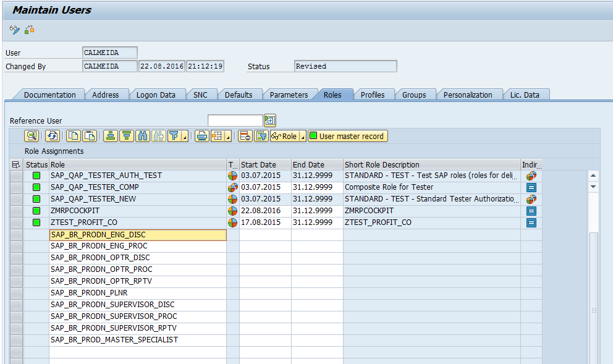Click the Print icon
The height and width of the screenshot is (364, 613).
click(x=201, y=136)
